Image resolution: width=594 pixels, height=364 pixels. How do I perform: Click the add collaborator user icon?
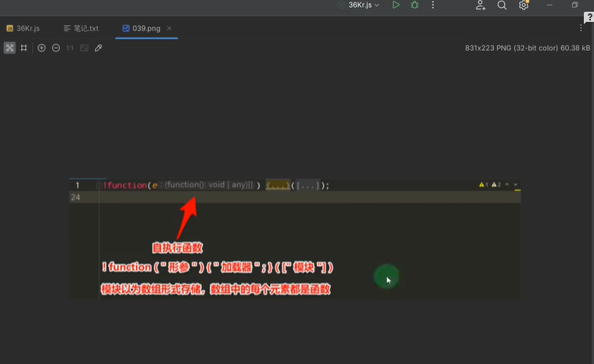coord(481,5)
